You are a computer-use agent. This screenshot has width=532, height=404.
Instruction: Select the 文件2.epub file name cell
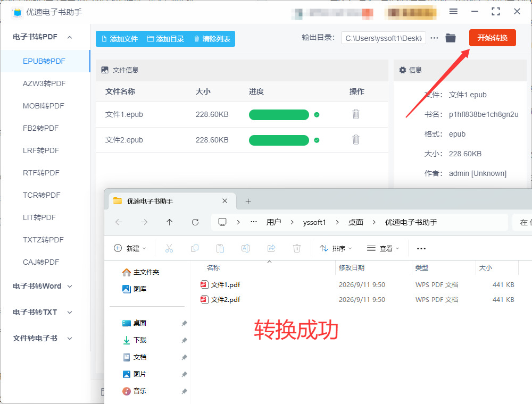pos(124,140)
